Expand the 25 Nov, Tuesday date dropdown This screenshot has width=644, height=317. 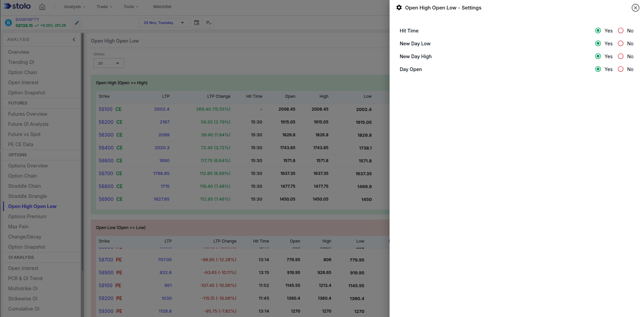164,23
